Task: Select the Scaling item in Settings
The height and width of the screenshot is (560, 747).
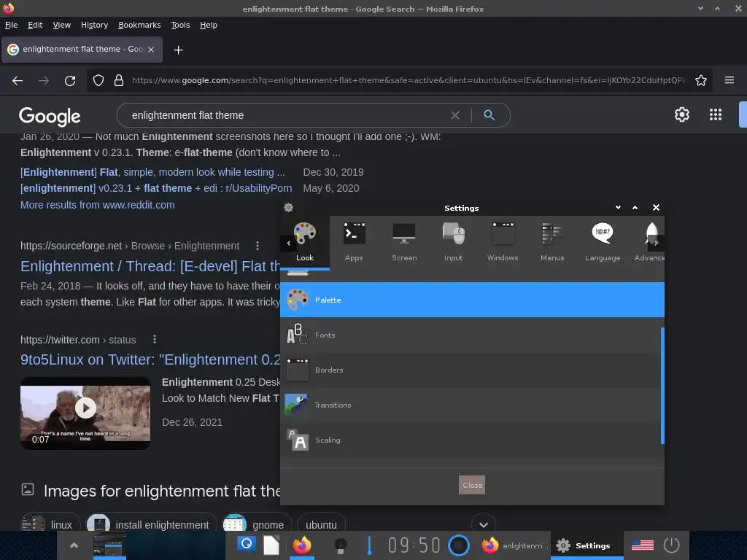Action: (471, 440)
